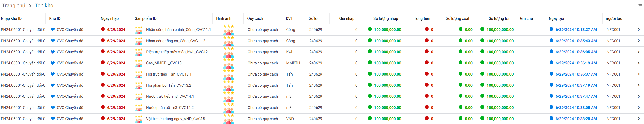Expand row created at 10:38:05 AM
Viewport: 644px width, 124px height.
[x=639, y=108]
